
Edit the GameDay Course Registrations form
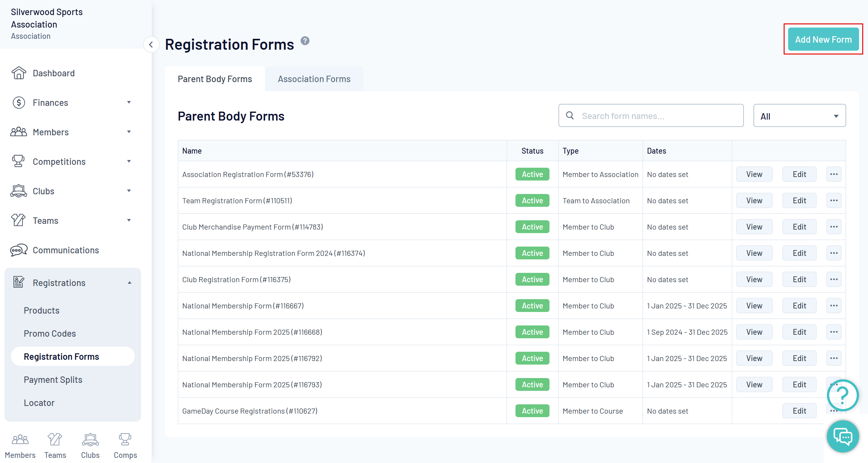(799, 411)
